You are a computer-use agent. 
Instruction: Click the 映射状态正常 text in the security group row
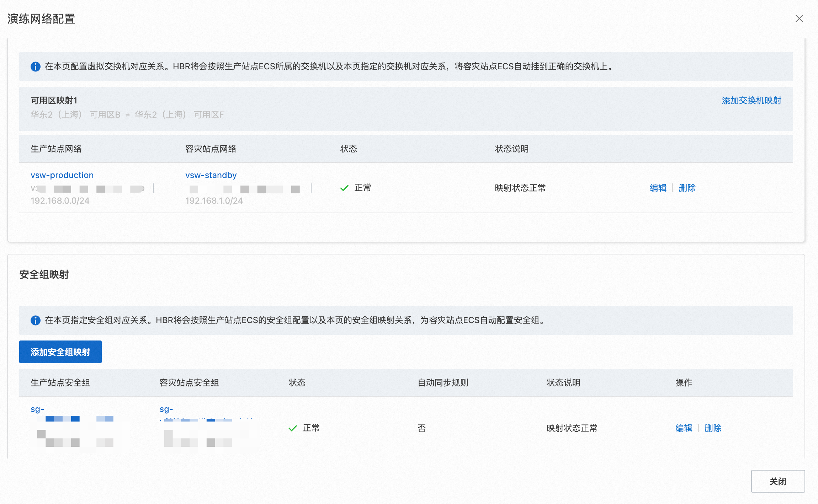pos(572,428)
